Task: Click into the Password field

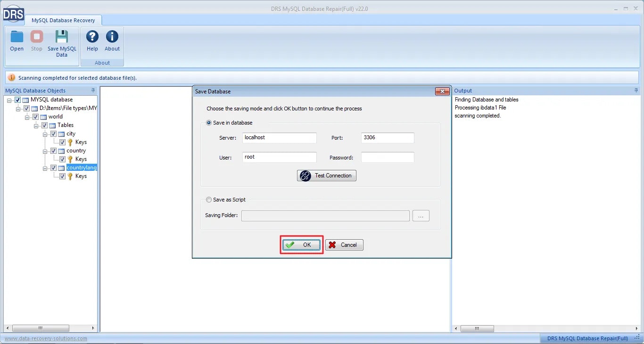Action: pyautogui.click(x=388, y=157)
